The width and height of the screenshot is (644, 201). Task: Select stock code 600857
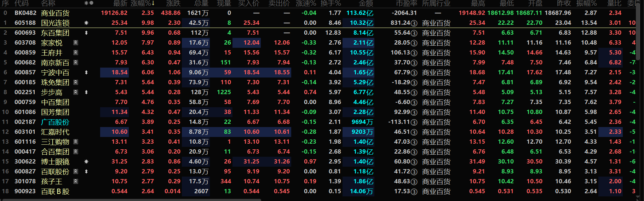point(25,72)
